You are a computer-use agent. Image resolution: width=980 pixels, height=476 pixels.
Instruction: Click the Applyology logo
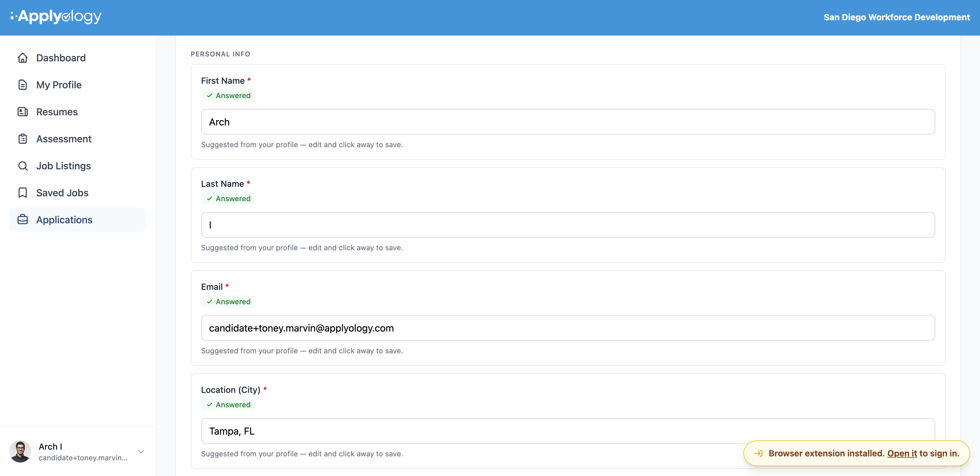[56, 17]
